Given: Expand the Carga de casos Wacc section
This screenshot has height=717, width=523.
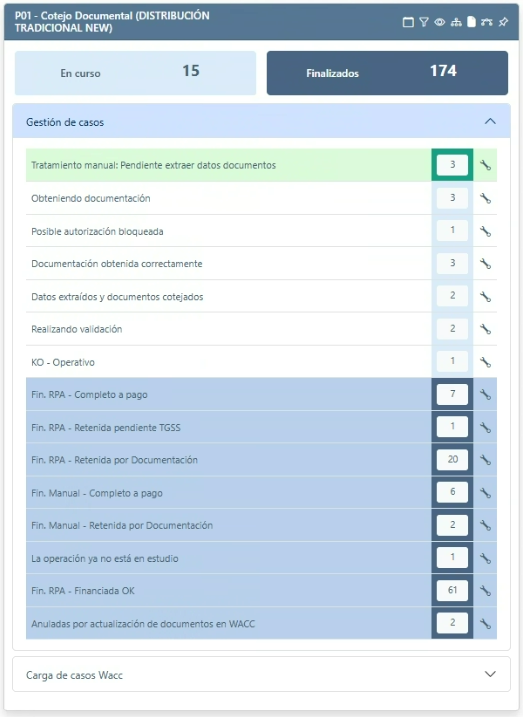Looking at the screenshot, I should pyautogui.click(x=490, y=674).
